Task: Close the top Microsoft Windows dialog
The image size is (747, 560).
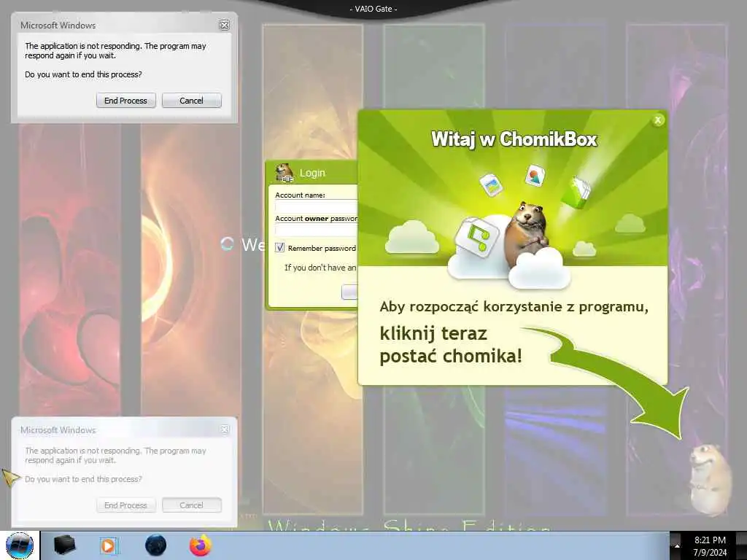Action: point(224,26)
